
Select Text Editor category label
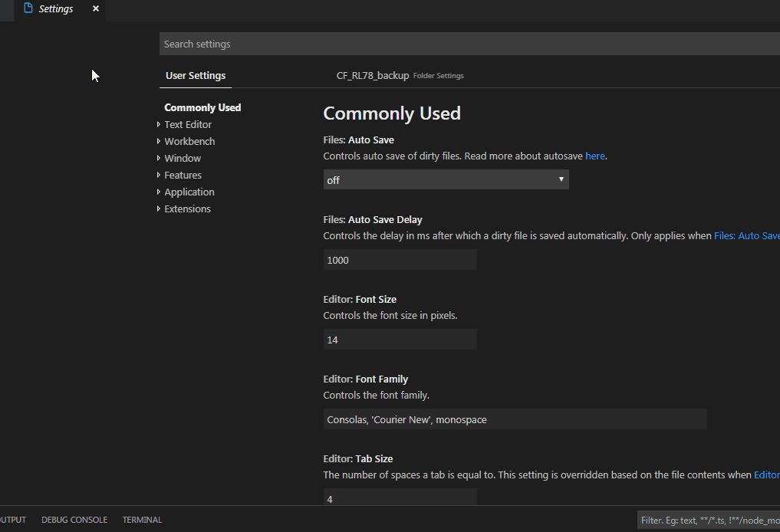(188, 124)
